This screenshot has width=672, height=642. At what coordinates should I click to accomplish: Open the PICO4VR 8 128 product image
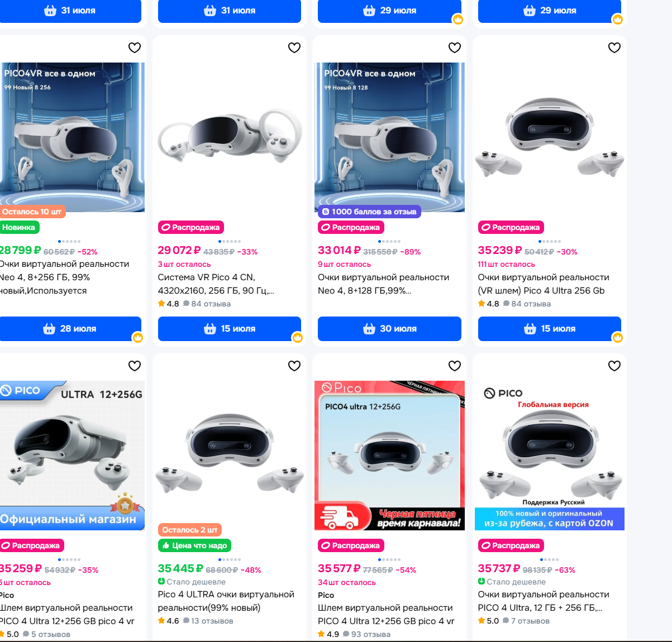coord(389,137)
